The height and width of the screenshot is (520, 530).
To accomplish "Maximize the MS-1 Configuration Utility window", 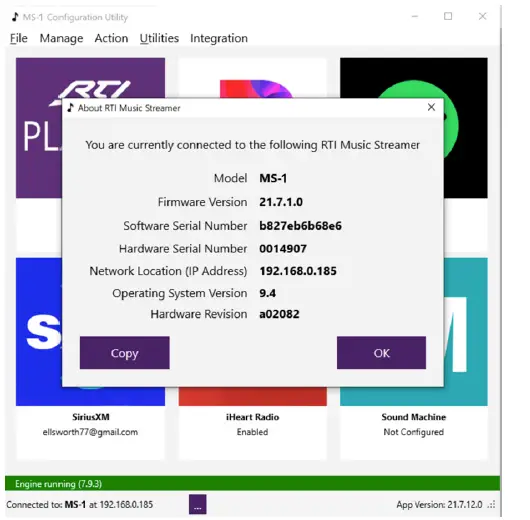I will click(x=448, y=16).
